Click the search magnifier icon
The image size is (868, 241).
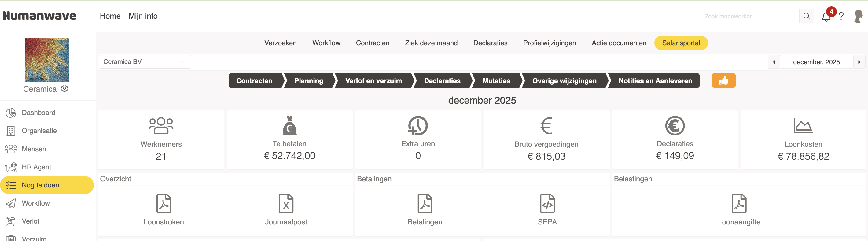(x=806, y=16)
